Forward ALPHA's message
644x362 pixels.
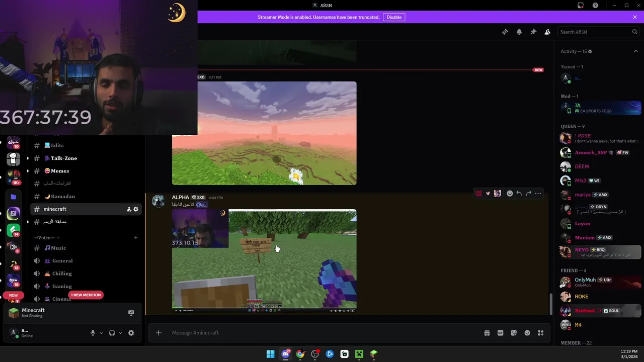[x=529, y=193]
